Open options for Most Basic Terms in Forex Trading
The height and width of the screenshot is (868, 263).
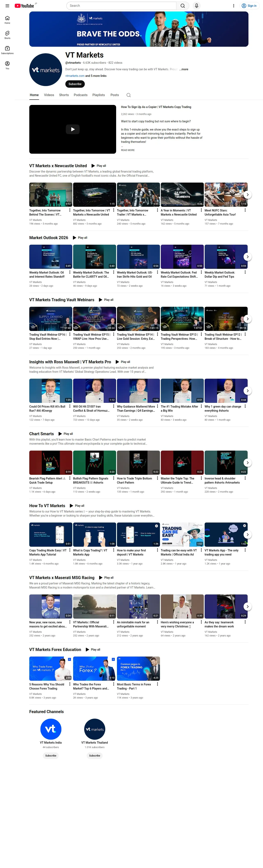tap(157, 684)
